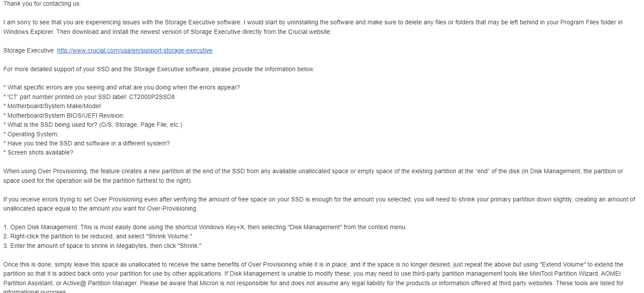The image size is (644, 293).
Task: Click step 2 mentioning 'Shrink Volume.'
Action: [98, 236]
